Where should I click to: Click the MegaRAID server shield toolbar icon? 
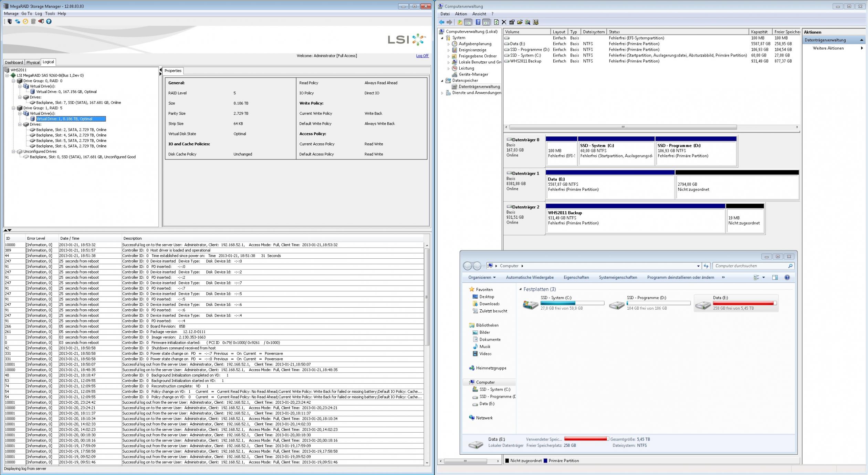coord(10,21)
